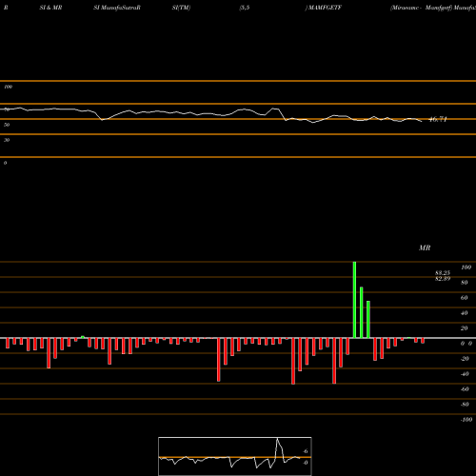Click the 'MR' label above the bar chart
The width and height of the screenshot is (476, 476).
425,248
